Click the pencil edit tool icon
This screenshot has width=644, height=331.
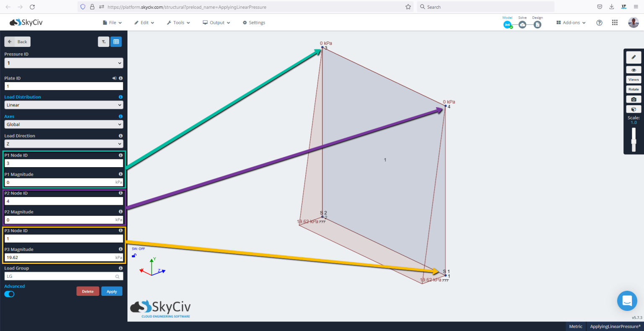634,57
